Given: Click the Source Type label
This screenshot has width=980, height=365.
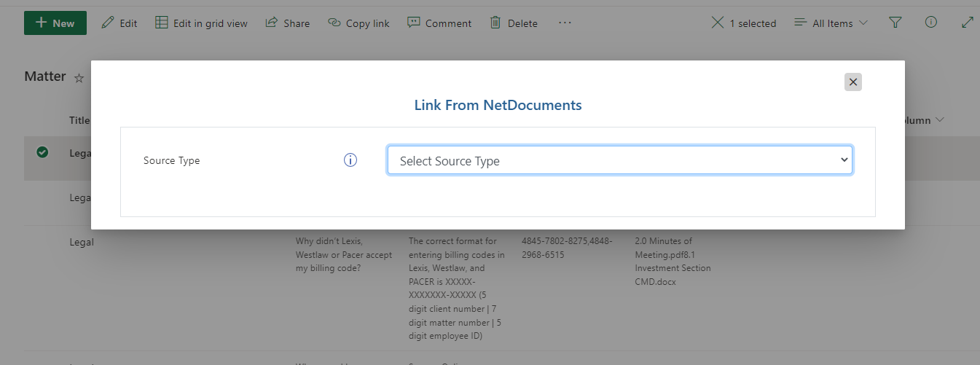Looking at the screenshot, I should click(x=171, y=160).
